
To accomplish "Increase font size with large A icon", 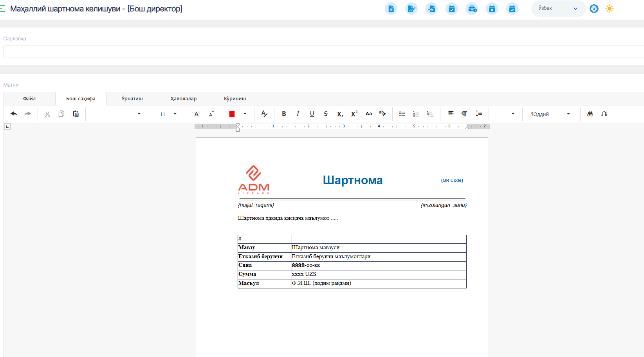I will [x=197, y=114].
